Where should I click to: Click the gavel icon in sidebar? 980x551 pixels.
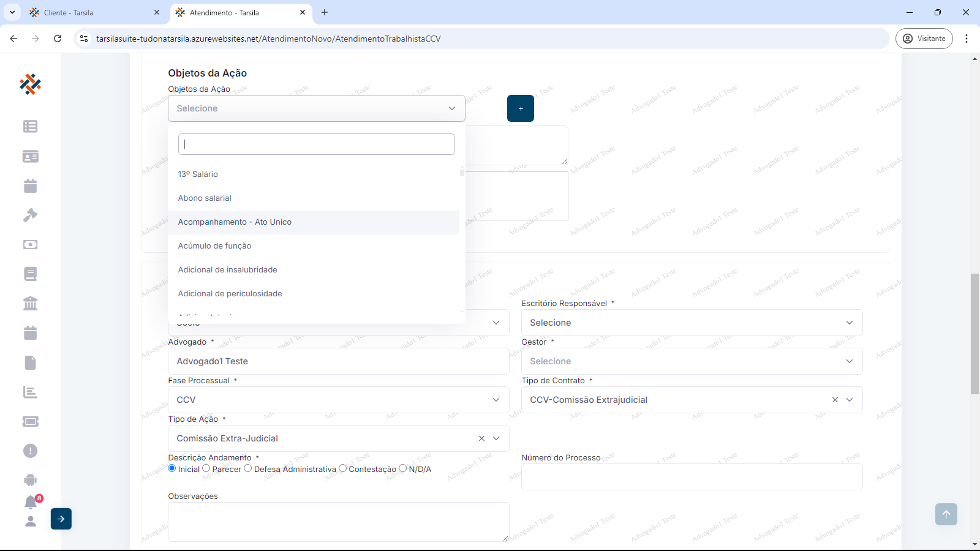click(x=30, y=215)
